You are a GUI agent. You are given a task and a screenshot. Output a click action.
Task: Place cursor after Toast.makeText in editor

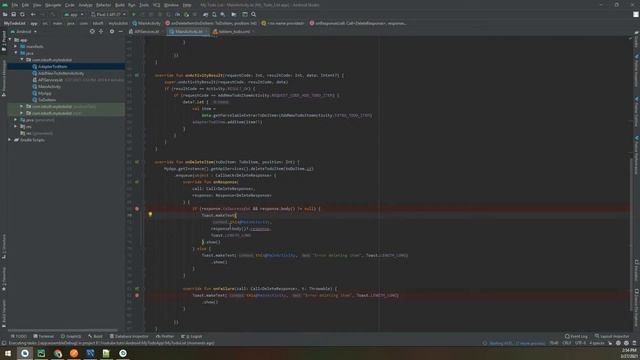pyautogui.click(x=236, y=215)
